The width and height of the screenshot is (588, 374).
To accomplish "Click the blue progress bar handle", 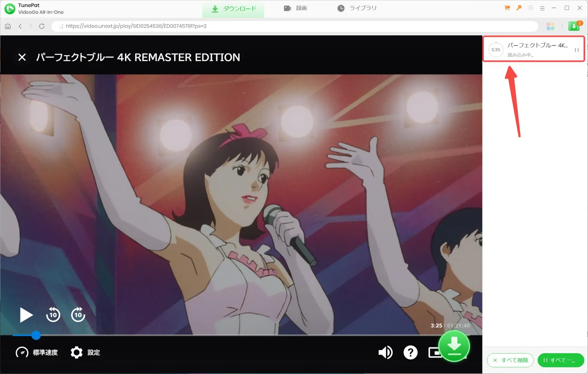I will (x=36, y=335).
